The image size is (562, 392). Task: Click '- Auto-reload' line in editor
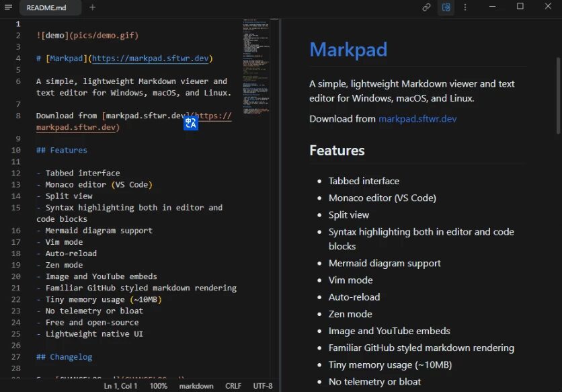pos(67,253)
